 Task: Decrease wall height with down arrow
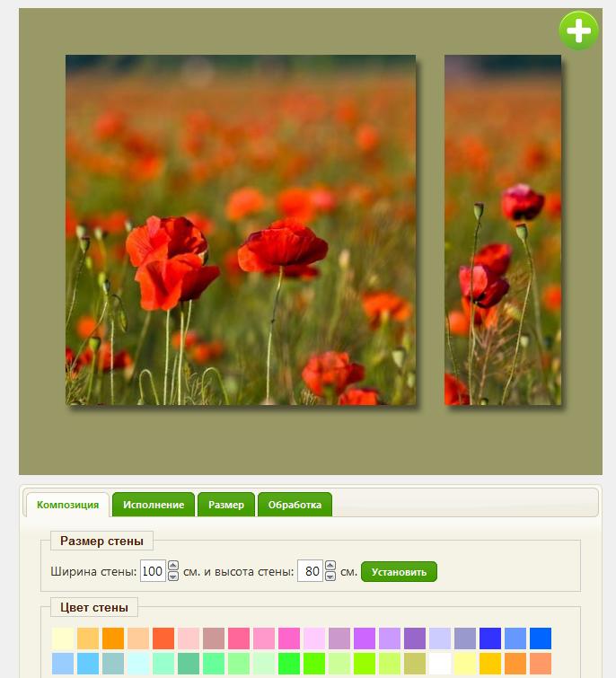(330, 577)
